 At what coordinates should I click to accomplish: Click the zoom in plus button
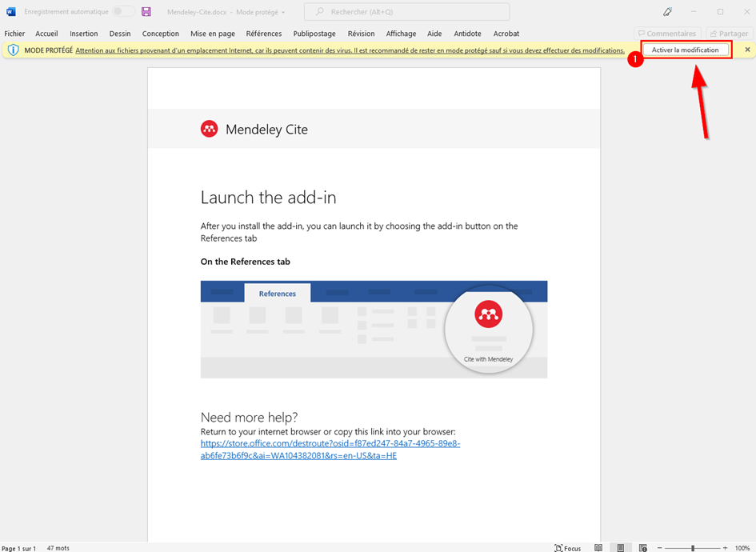(725, 548)
